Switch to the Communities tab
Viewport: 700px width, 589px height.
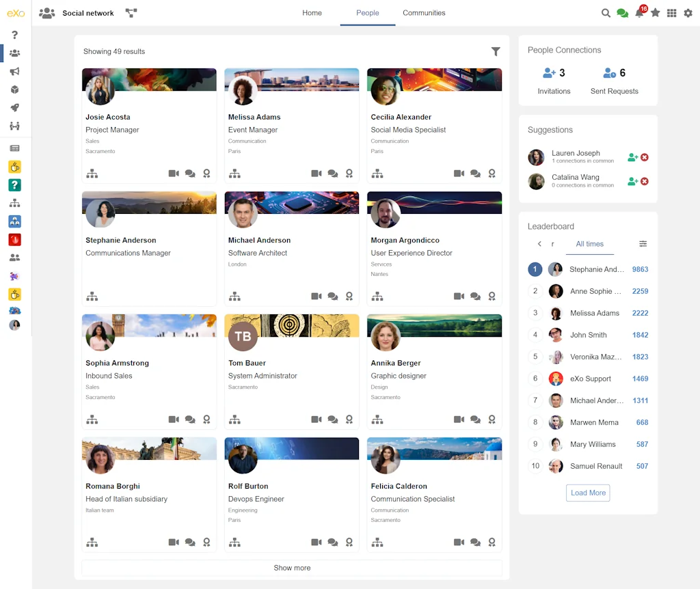pos(424,12)
